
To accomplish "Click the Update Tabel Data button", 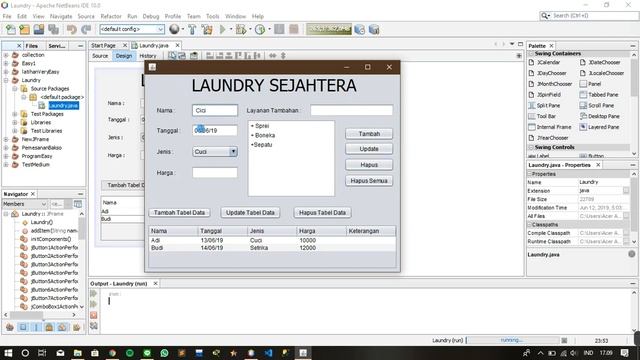I will pyautogui.click(x=250, y=213).
